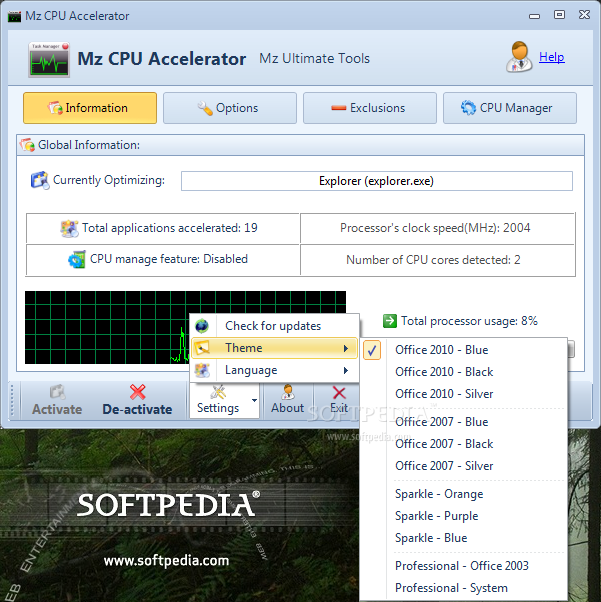
Task: Select Office 2010 - Black theme
Action: pos(464,372)
